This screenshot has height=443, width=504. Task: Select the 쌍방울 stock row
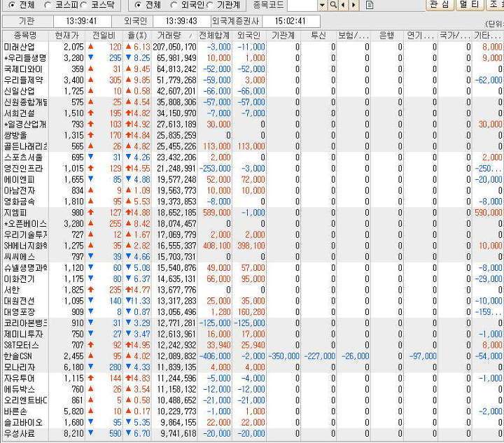pyautogui.click(x=252, y=135)
